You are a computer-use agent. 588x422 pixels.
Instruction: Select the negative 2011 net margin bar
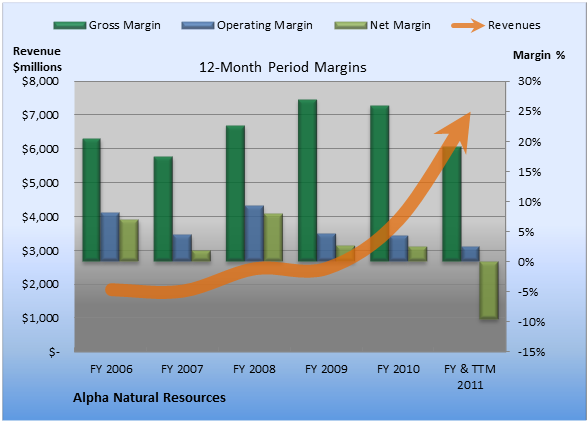(x=489, y=290)
